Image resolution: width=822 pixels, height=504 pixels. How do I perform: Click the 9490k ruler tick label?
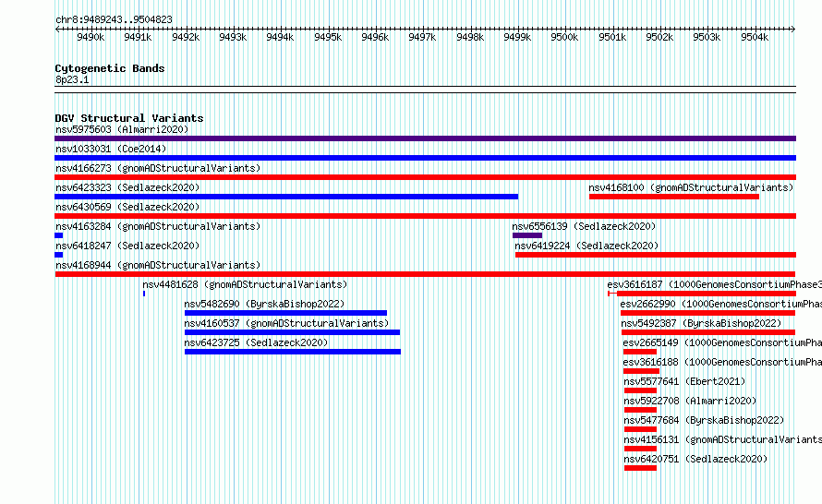point(91,37)
